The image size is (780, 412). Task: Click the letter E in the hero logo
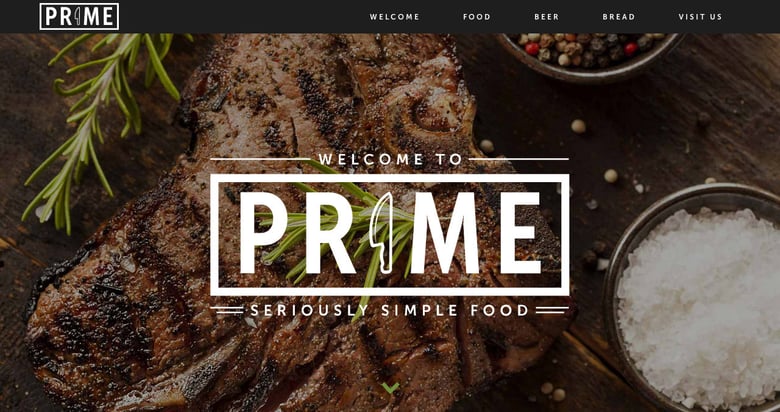coord(520,233)
